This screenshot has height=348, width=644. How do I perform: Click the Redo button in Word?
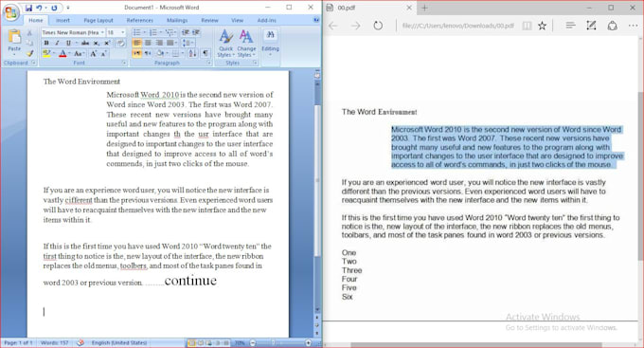(54, 8)
